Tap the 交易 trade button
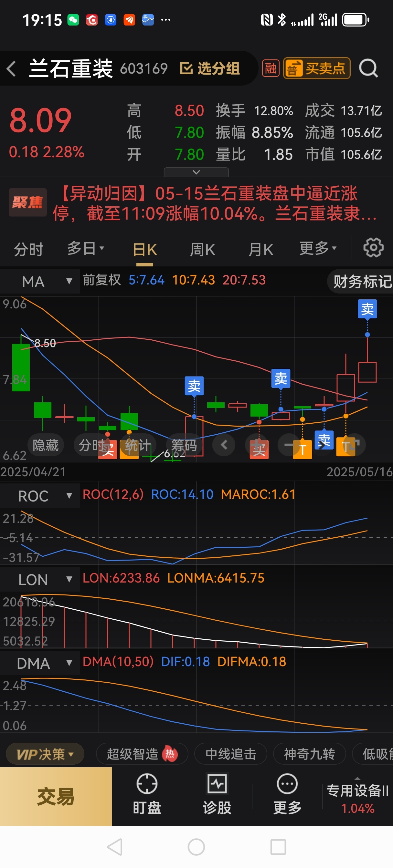 (x=56, y=797)
